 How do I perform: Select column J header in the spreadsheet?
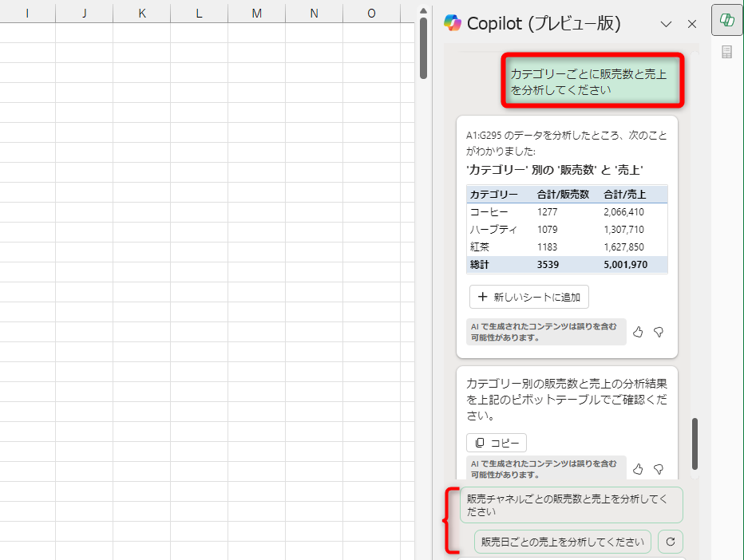tap(84, 13)
